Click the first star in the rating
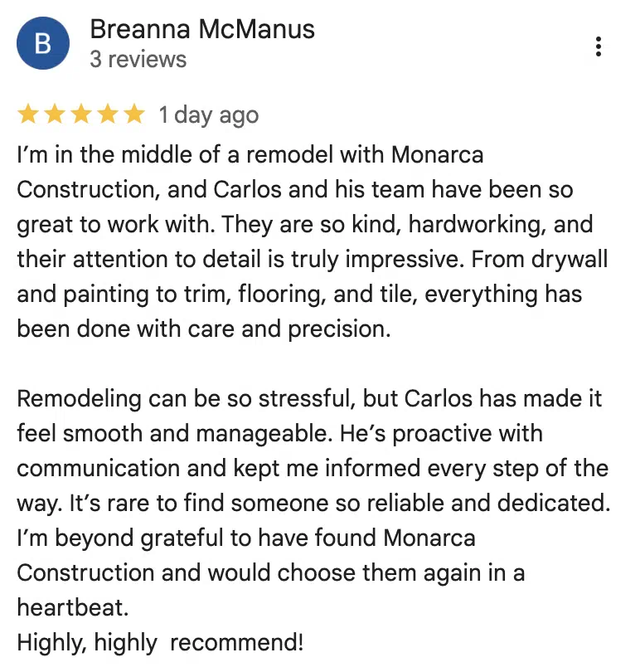 tap(28, 115)
